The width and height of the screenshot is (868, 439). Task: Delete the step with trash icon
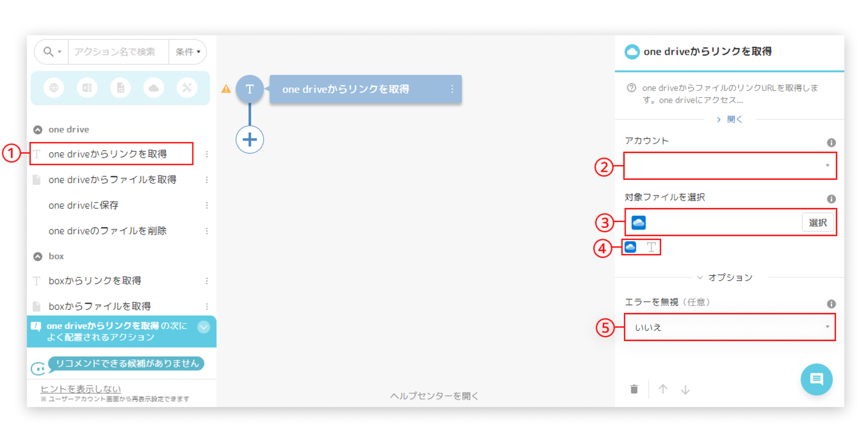(634, 389)
